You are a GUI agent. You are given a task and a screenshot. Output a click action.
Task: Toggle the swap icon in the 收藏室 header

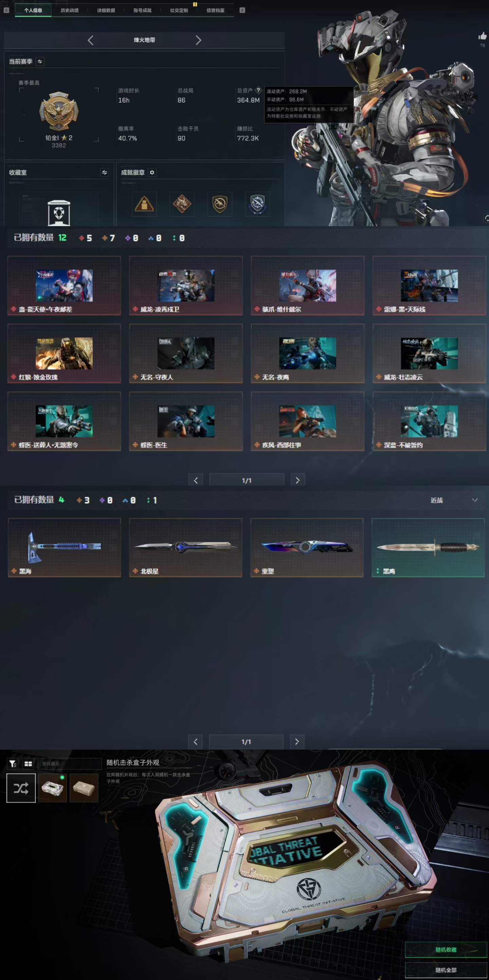104,173
